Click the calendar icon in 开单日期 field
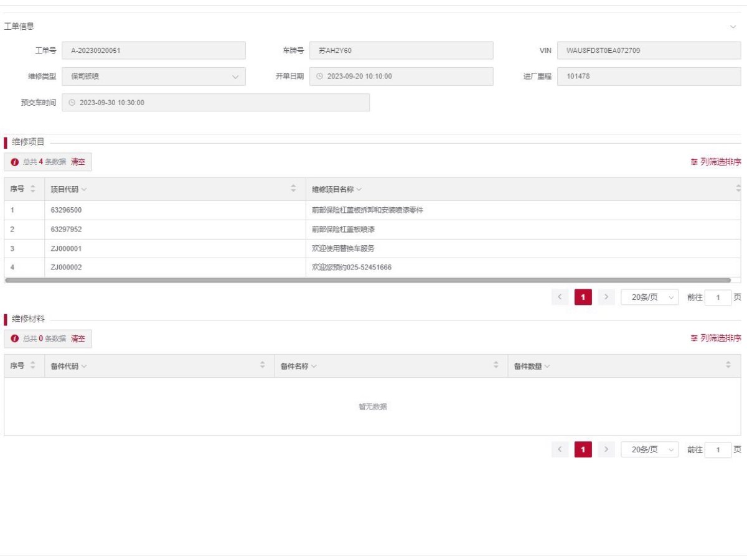 320,77
